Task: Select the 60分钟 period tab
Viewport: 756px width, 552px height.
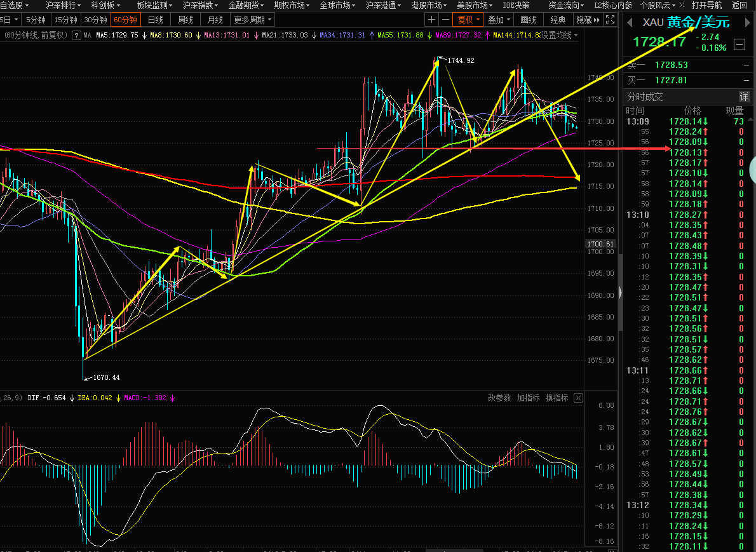Action: pos(125,20)
